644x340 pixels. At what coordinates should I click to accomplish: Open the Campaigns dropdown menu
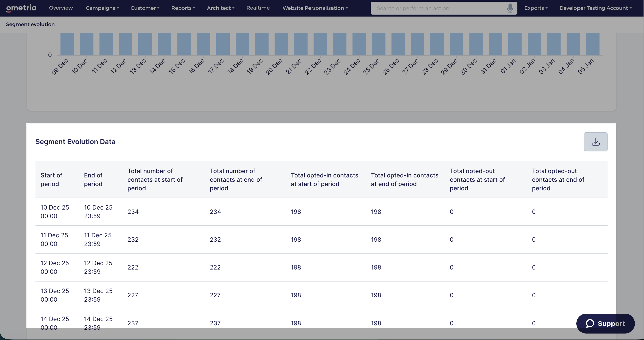click(x=102, y=8)
